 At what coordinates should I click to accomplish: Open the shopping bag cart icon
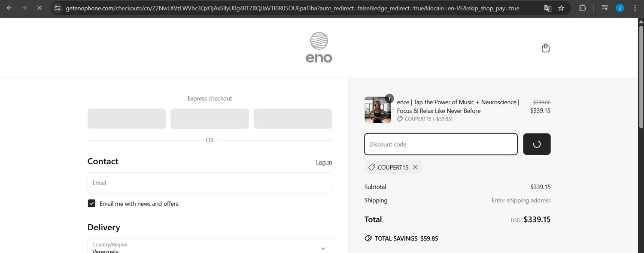[x=546, y=48]
